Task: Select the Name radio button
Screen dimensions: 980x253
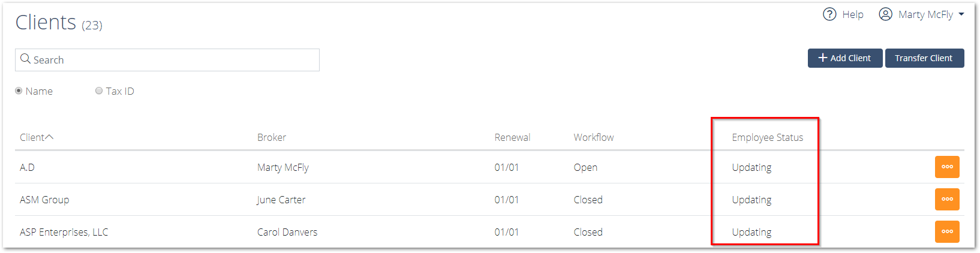Action: [19, 91]
